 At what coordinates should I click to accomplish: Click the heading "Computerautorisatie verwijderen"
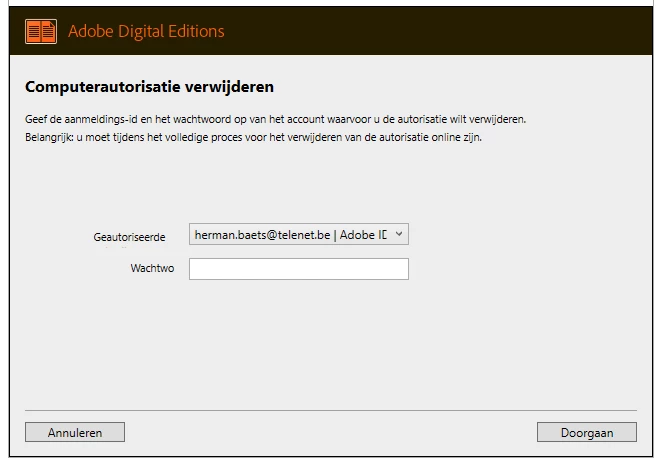point(149,87)
